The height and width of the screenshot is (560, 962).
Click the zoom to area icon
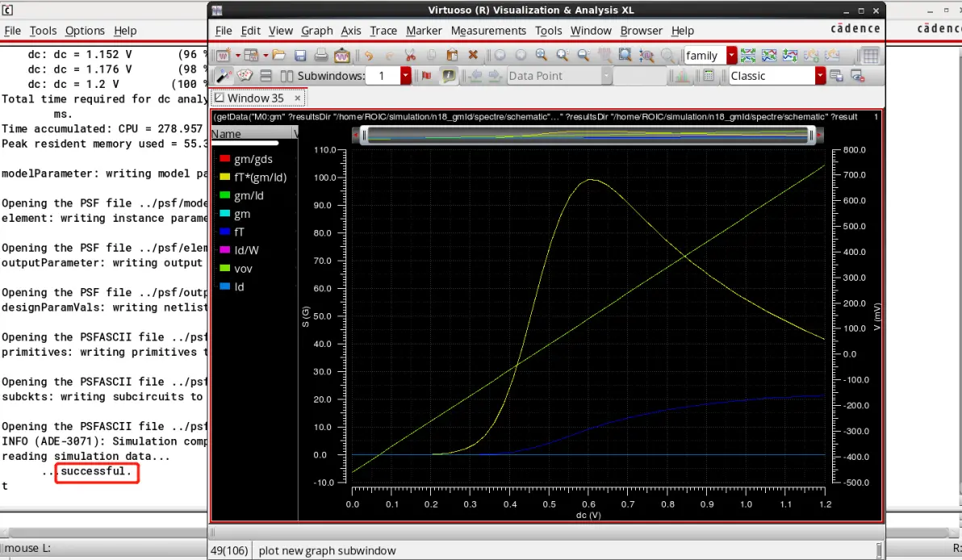pos(625,55)
